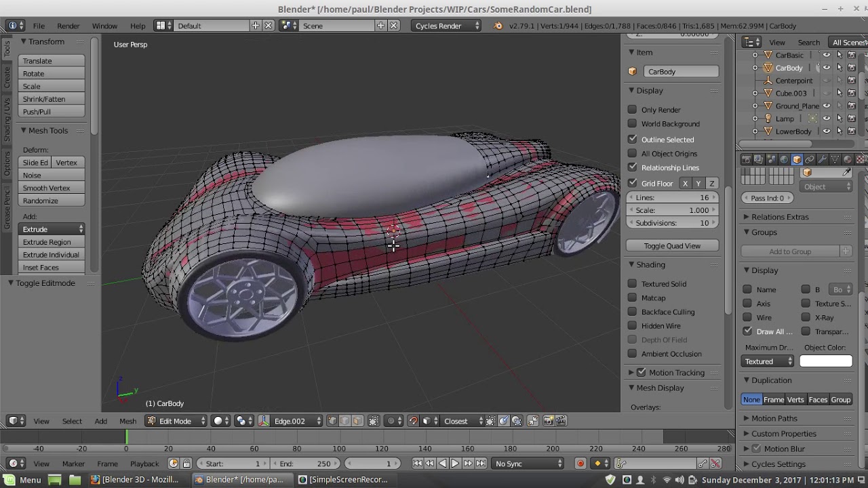Expand the Relations Extras panel

tap(780, 217)
